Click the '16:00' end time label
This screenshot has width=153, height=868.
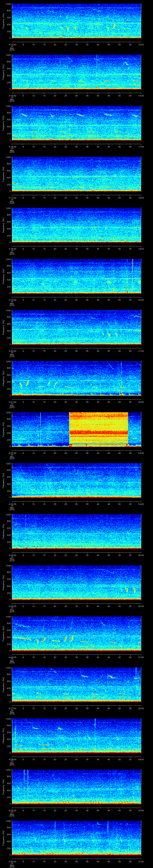point(141,96)
